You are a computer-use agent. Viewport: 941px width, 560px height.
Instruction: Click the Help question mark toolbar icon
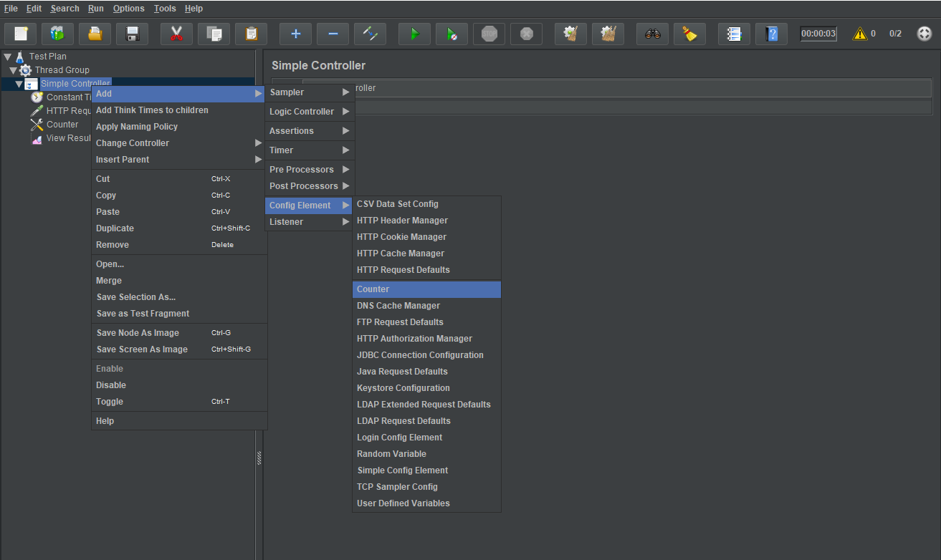pos(771,34)
